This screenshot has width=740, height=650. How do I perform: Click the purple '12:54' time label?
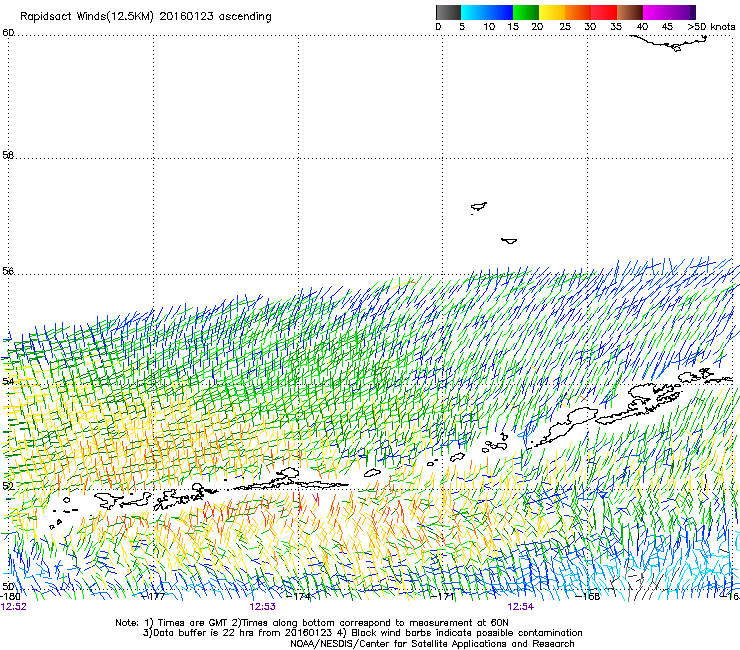[x=521, y=607]
